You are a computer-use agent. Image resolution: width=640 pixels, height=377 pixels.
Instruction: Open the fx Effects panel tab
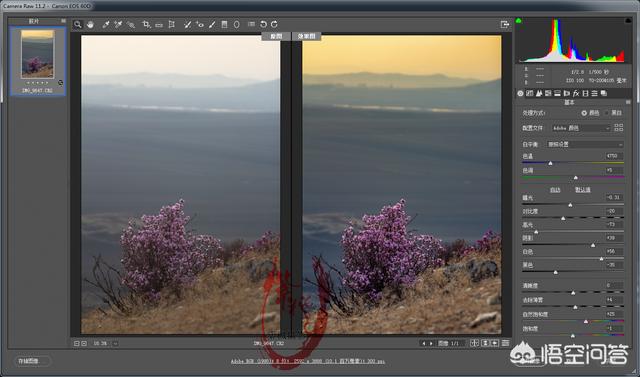pos(576,93)
